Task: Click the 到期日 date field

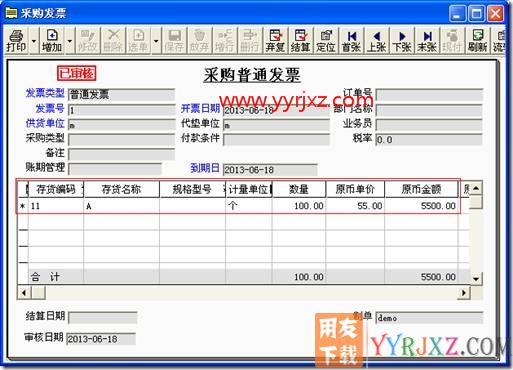Action: 270,170
